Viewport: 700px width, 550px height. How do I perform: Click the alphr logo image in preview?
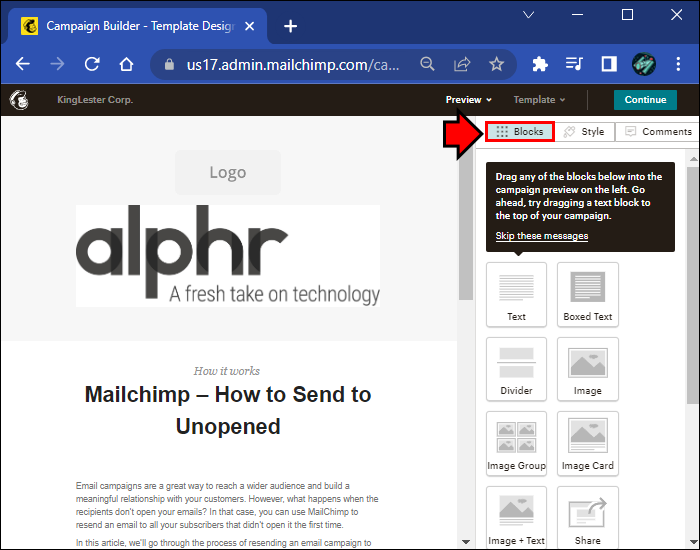pos(228,256)
